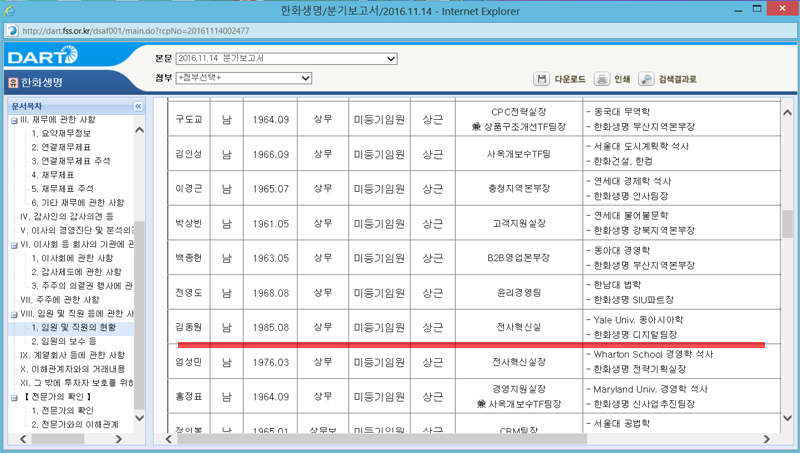This screenshot has width=800, height=453.
Task: Click the 검색결과로 button
Action: 678,79
